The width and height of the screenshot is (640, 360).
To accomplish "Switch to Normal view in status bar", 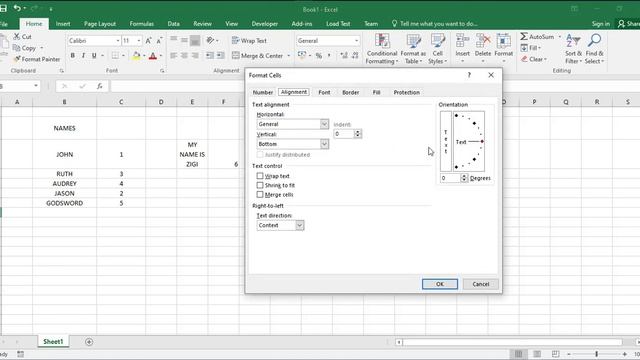I will (518, 354).
